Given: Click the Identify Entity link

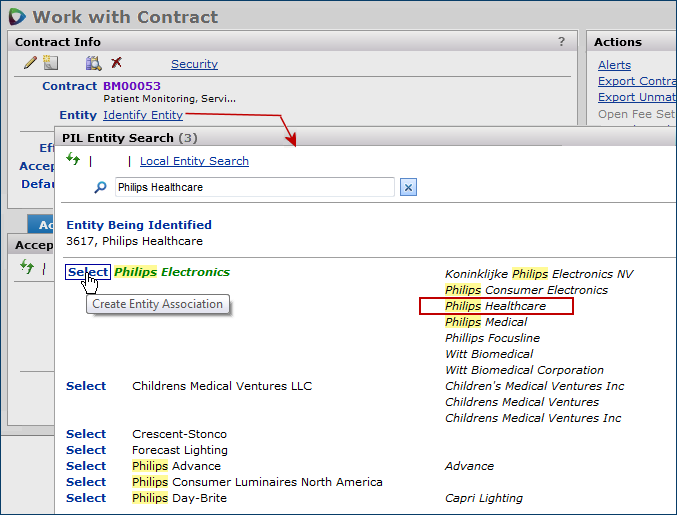Looking at the screenshot, I should pyautogui.click(x=142, y=115).
